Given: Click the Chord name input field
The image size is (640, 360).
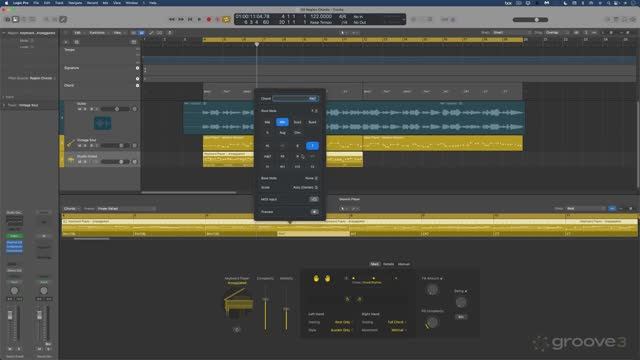Looking at the screenshot, I should point(296,98).
